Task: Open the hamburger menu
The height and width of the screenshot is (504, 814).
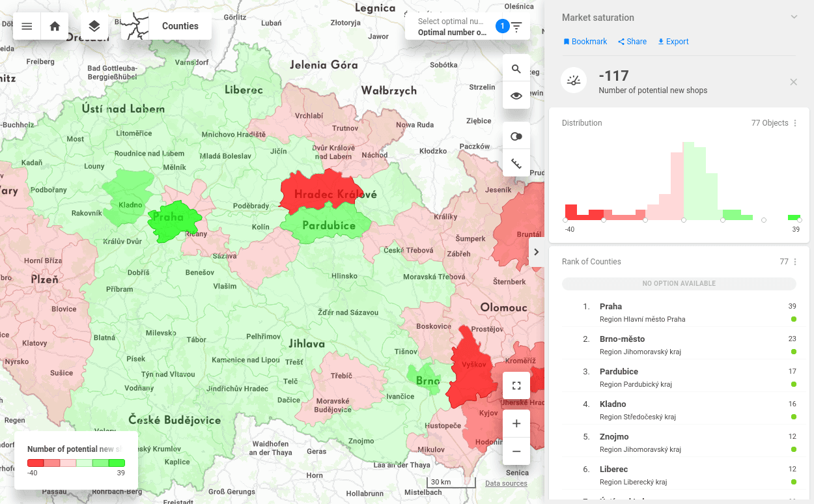Action: point(27,26)
